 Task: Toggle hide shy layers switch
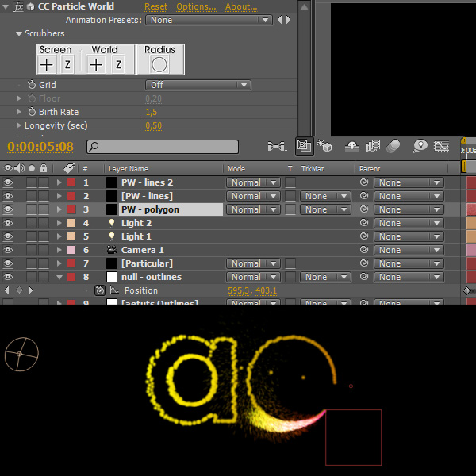tap(352, 146)
